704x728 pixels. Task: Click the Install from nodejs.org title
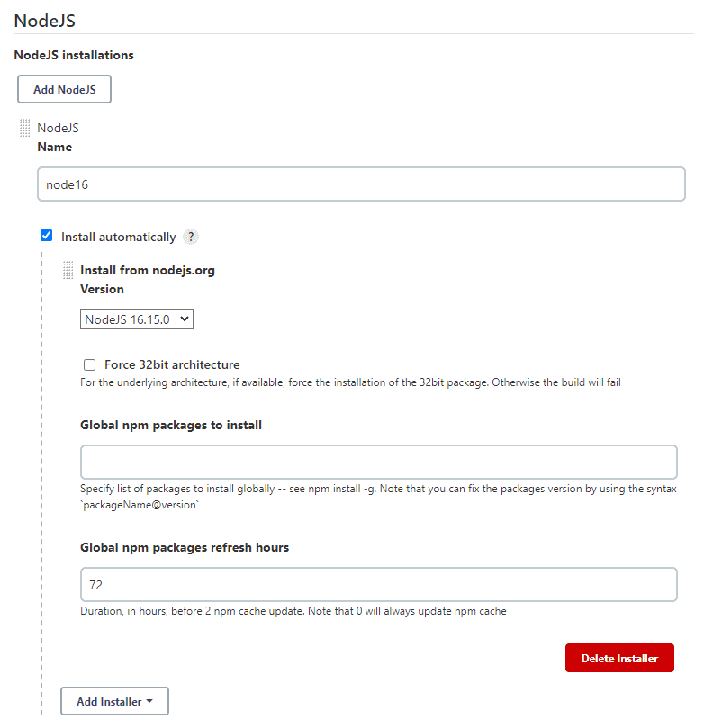tap(148, 270)
